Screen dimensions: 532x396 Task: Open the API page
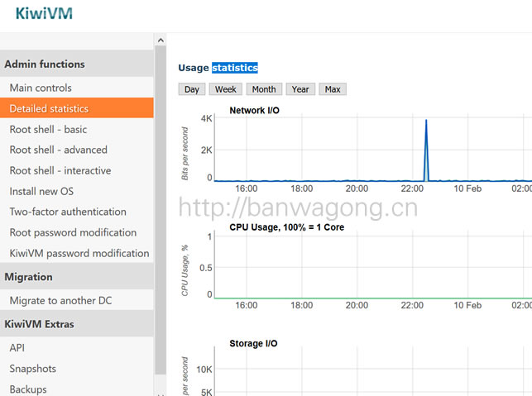pos(17,348)
